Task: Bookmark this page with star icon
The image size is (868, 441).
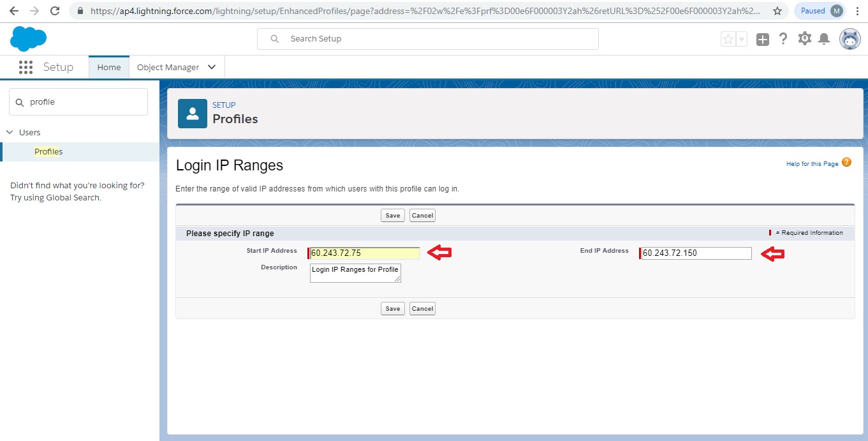Action: point(777,11)
